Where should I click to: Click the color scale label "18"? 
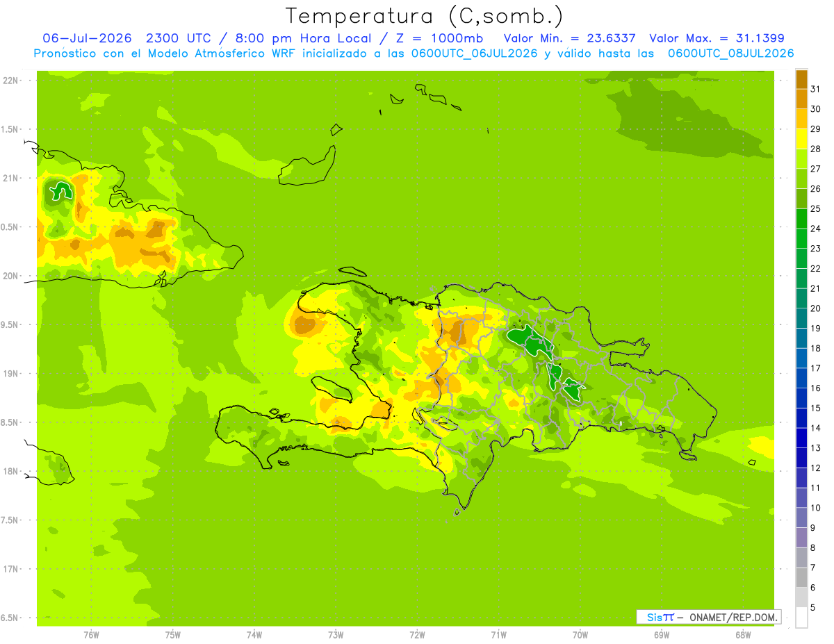click(x=815, y=348)
